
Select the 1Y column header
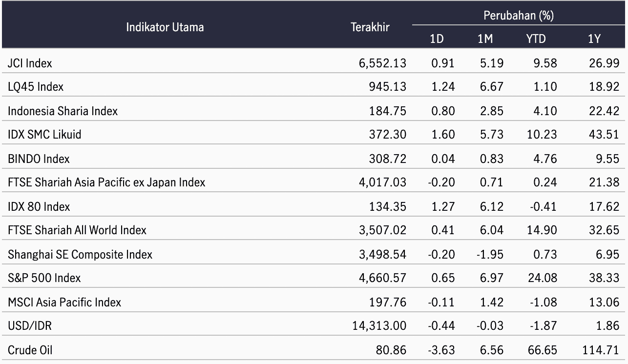pyautogui.click(x=594, y=39)
